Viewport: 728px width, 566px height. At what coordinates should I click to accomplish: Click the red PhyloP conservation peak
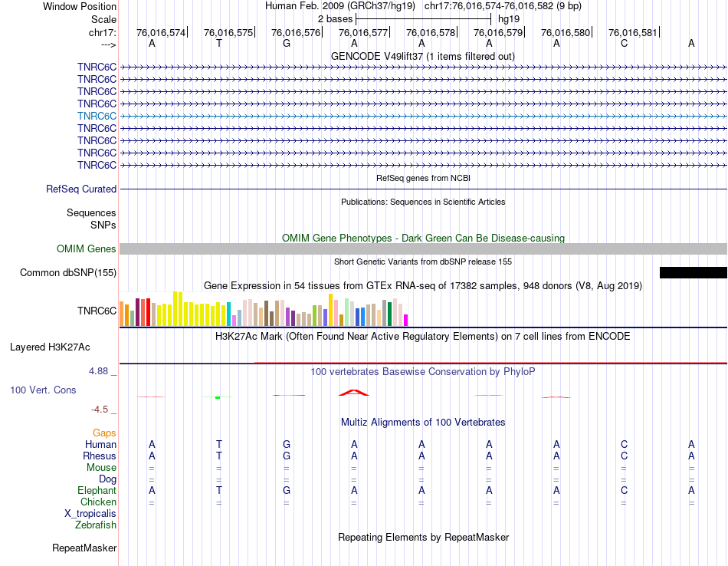[x=354, y=393]
